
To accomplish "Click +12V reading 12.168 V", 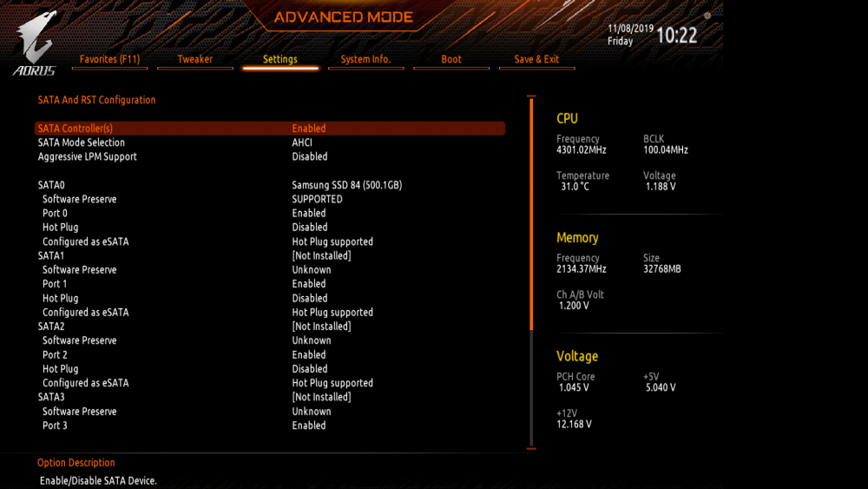I will click(574, 424).
